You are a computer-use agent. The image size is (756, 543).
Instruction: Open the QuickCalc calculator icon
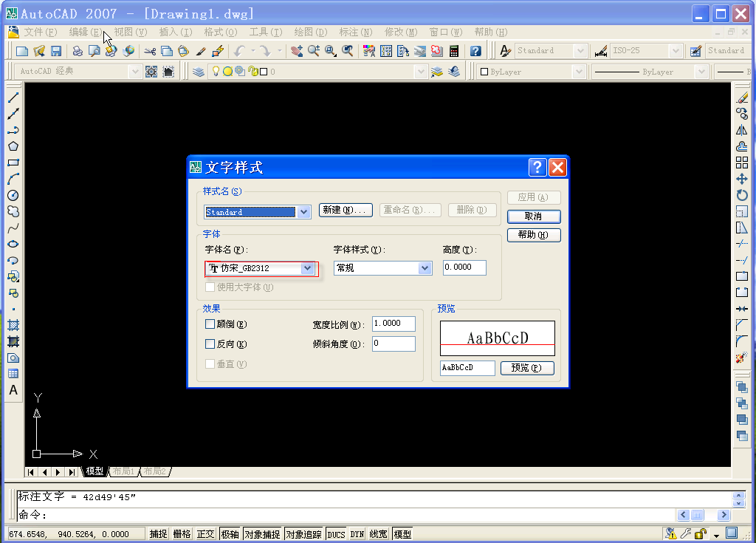(x=454, y=51)
